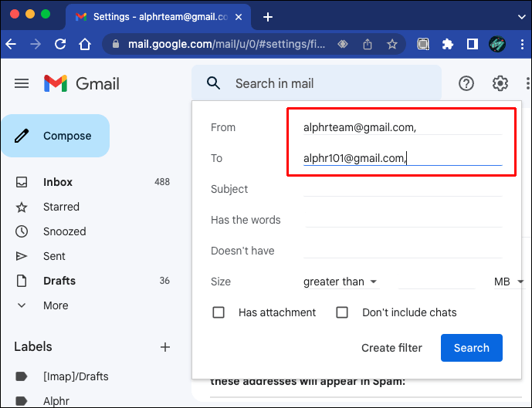Image resolution: width=532 pixels, height=408 pixels.
Task: Click the Doesn't have field
Action: [403, 251]
